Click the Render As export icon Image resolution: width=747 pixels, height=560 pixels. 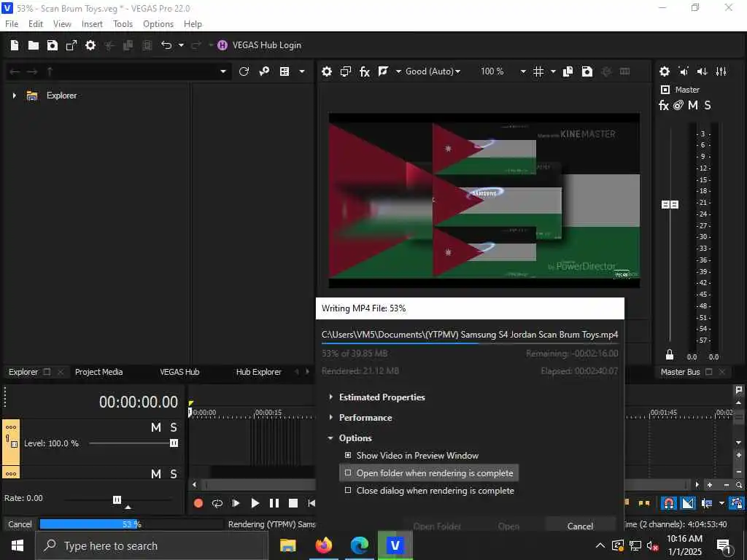[71, 45]
